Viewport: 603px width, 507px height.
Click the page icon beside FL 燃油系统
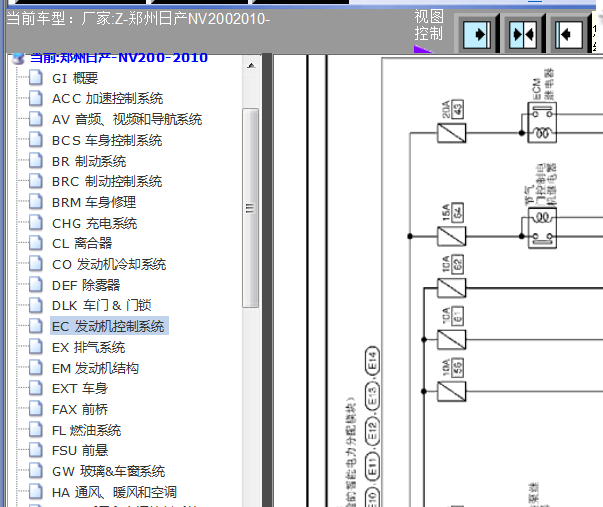[x=36, y=429]
